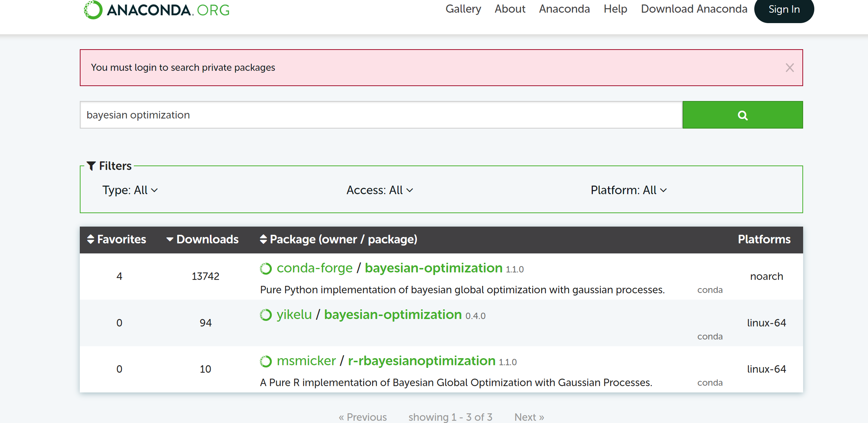Image resolution: width=868 pixels, height=423 pixels.
Task: Click the conda-forge package row Anaconda icon
Action: click(266, 268)
